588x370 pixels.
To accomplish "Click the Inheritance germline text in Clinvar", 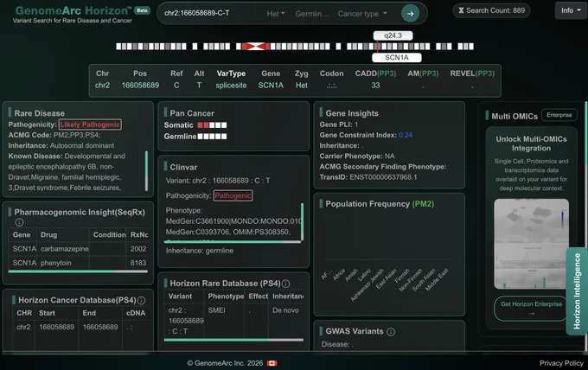I will (x=200, y=251).
